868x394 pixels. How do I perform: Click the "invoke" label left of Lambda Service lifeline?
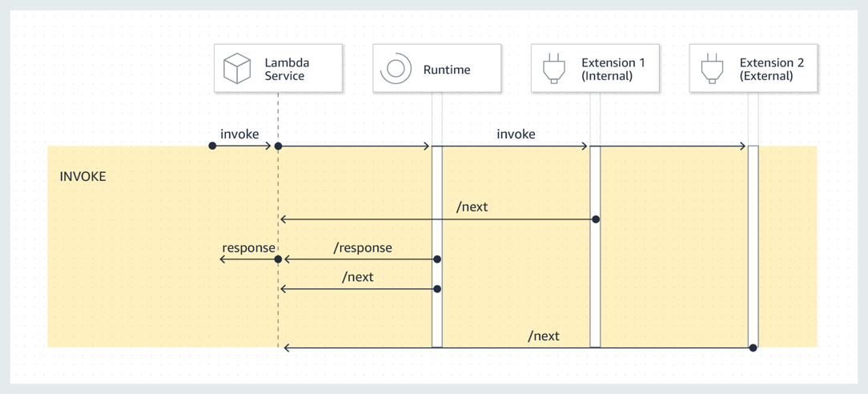pos(239,134)
